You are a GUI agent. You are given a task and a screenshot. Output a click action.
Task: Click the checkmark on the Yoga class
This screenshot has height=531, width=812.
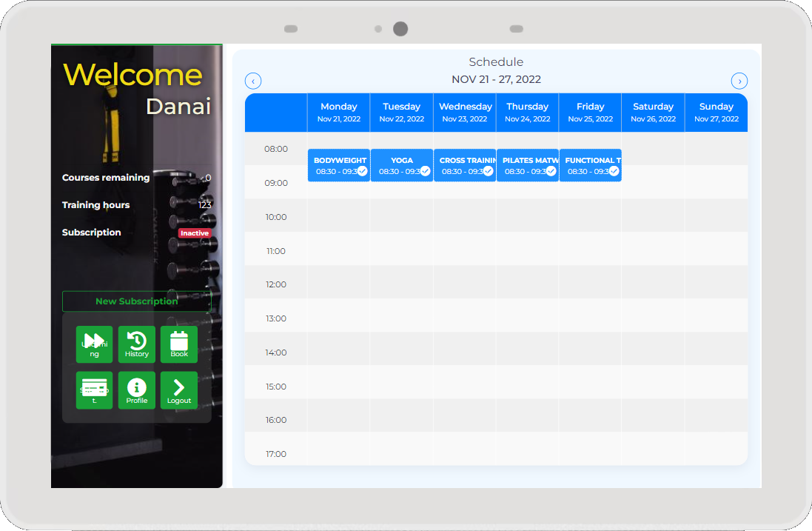point(425,171)
